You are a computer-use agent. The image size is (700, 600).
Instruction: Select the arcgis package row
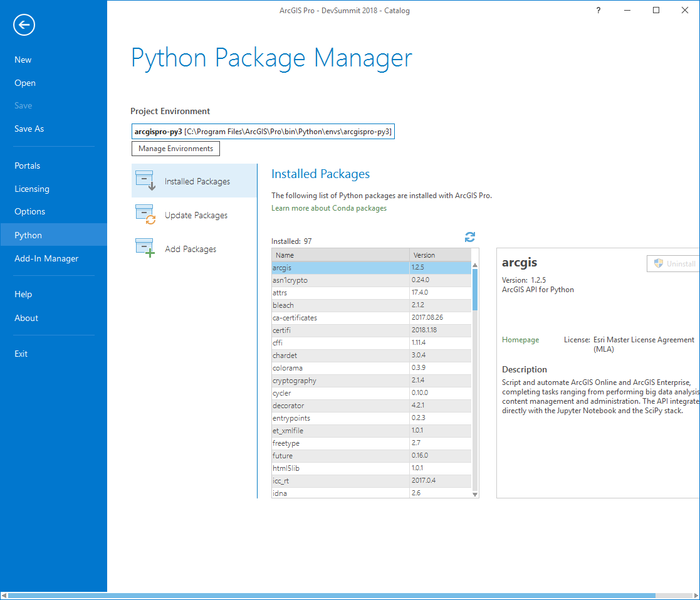(x=372, y=268)
